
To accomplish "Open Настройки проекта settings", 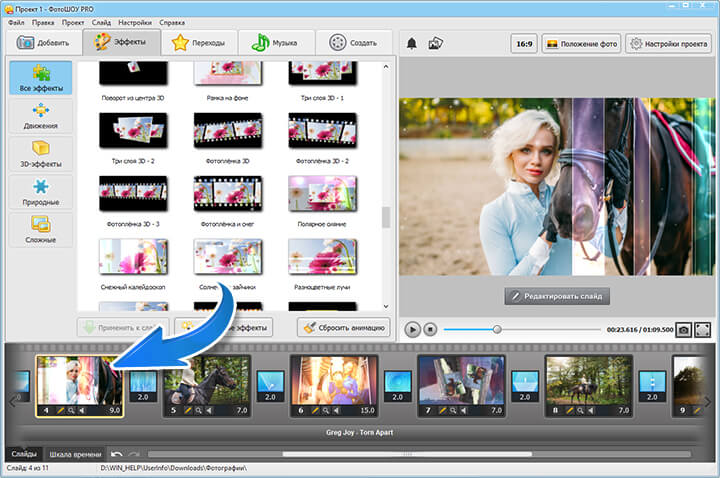I will [669, 44].
